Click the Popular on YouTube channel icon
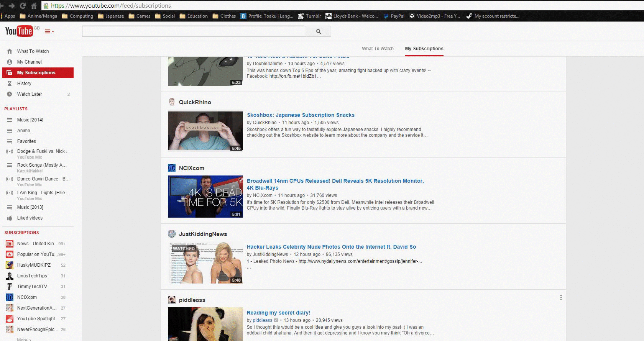Image resolution: width=644 pixels, height=341 pixels. (10, 254)
